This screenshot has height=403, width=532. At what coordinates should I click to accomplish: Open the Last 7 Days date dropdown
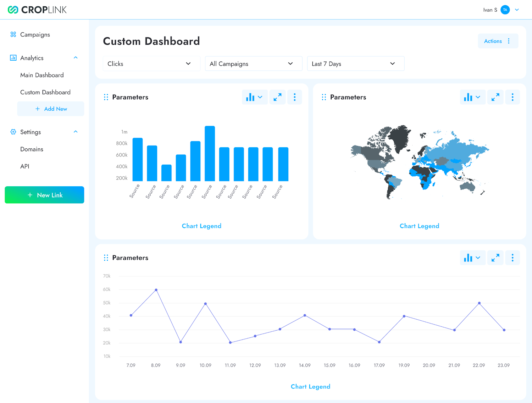click(355, 64)
